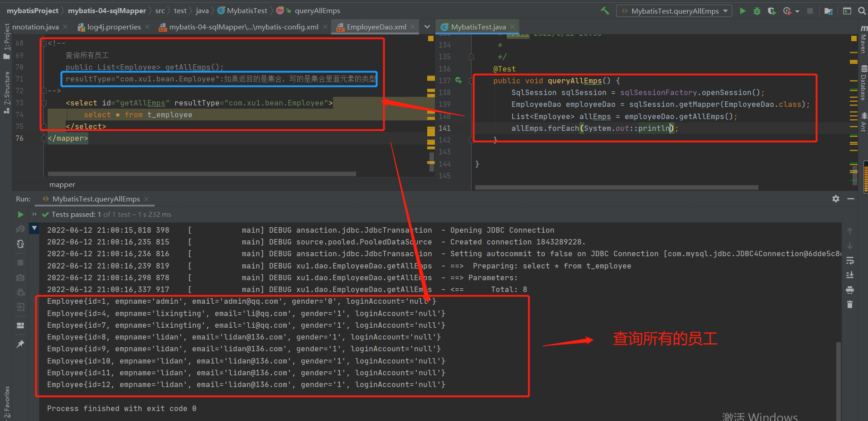Close the mybatis-config.xml tab
The image size is (868, 421).
tap(325, 27)
